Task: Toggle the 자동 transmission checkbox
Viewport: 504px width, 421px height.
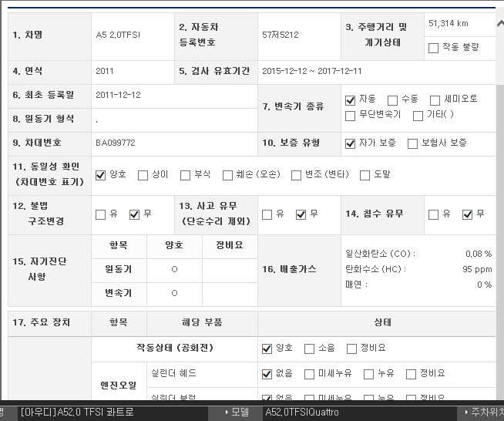Action: [x=351, y=99]
